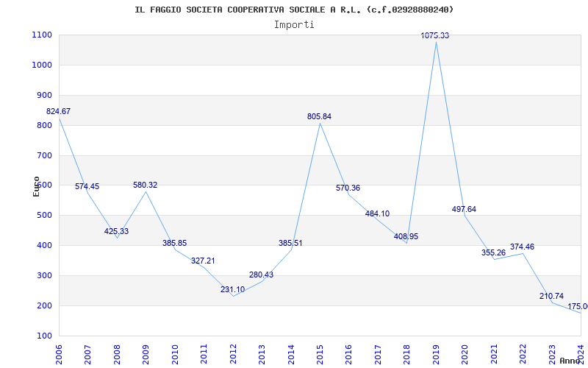Select data label 327.21

click(203, 261)
